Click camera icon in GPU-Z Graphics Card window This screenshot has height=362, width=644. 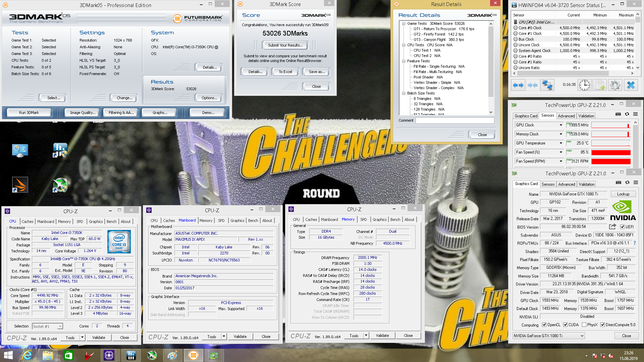[619, 183]
